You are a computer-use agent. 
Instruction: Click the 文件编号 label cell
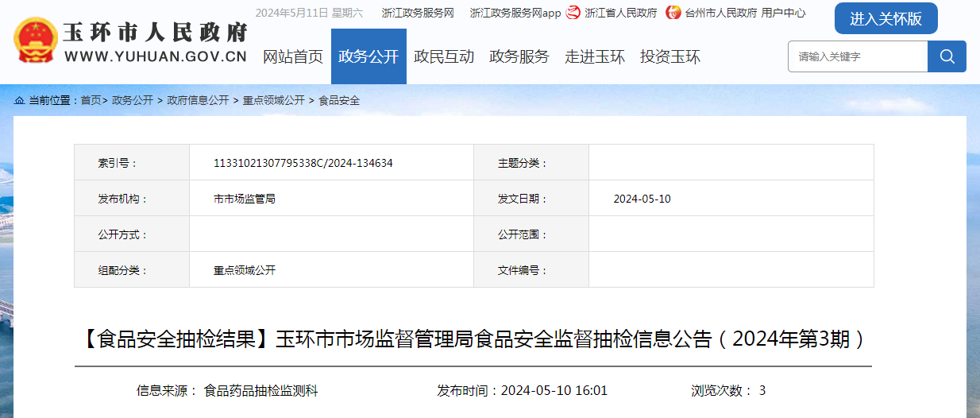click(531, 269)
